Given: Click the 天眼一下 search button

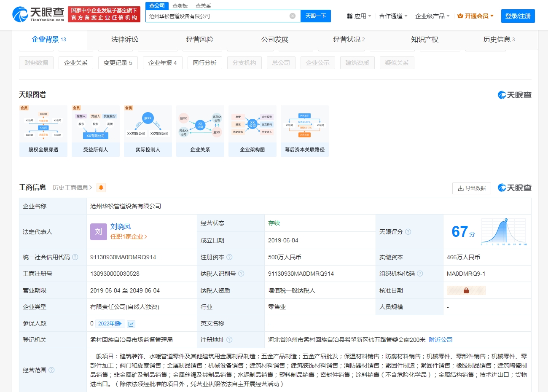Looking at the screenshot, I should pos(316,16).
